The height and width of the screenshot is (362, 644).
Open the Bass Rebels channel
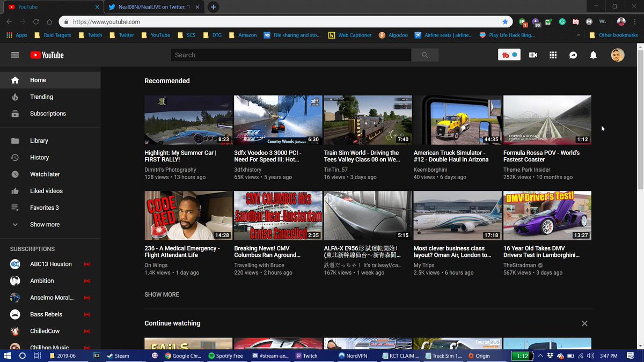tap(50, 314)
